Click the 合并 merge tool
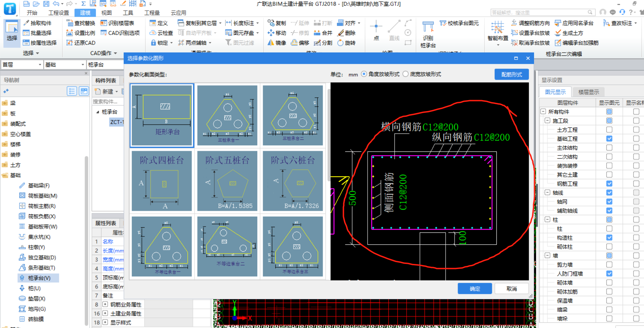Image resolution: width=644 pixels, height=328 pixels. [x=323, y=33]
